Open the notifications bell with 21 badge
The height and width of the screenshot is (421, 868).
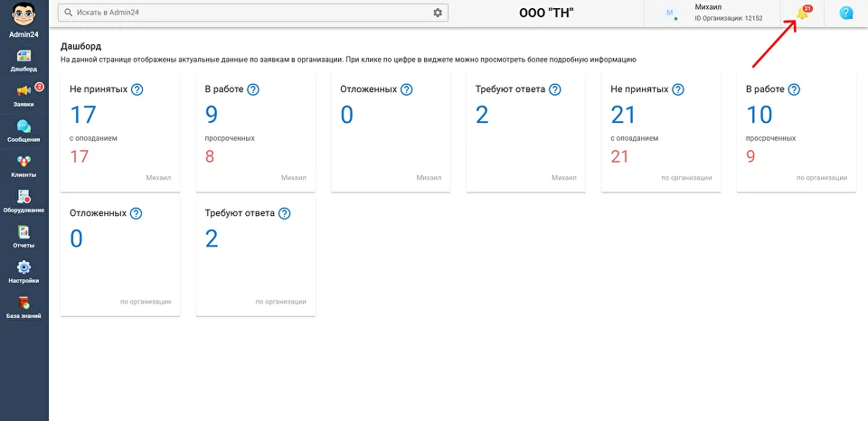click(x=802, y=14)
